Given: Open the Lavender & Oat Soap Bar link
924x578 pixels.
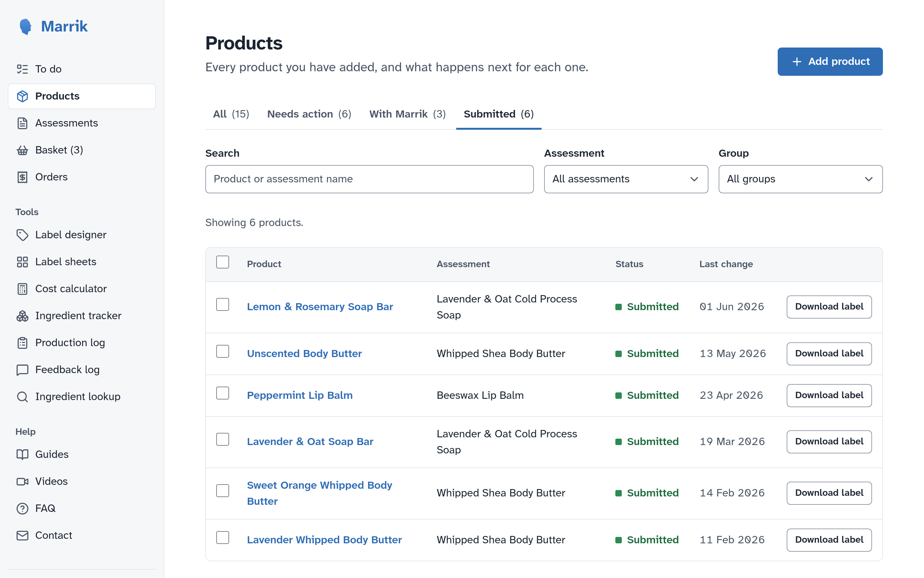Looking at the screenshot, I should (310, 442).
